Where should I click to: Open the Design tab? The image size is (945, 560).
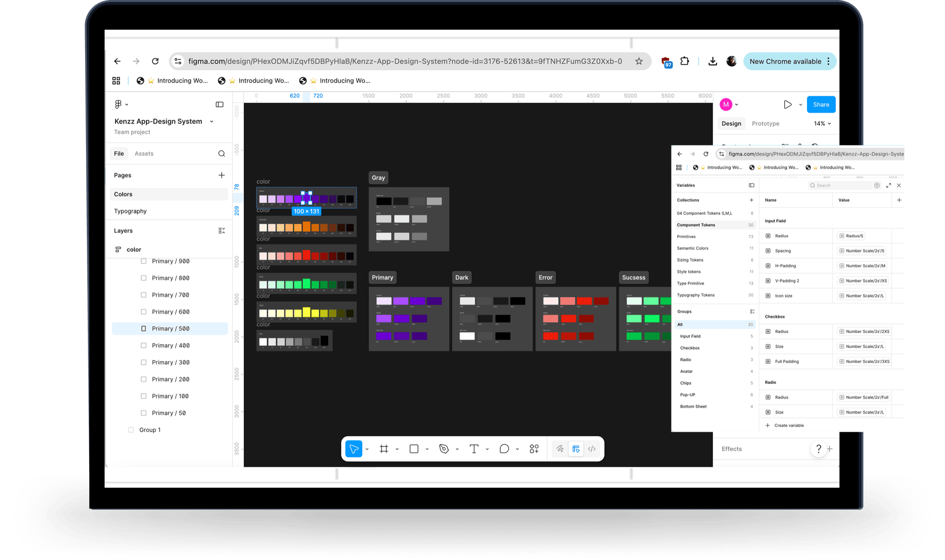731,124
